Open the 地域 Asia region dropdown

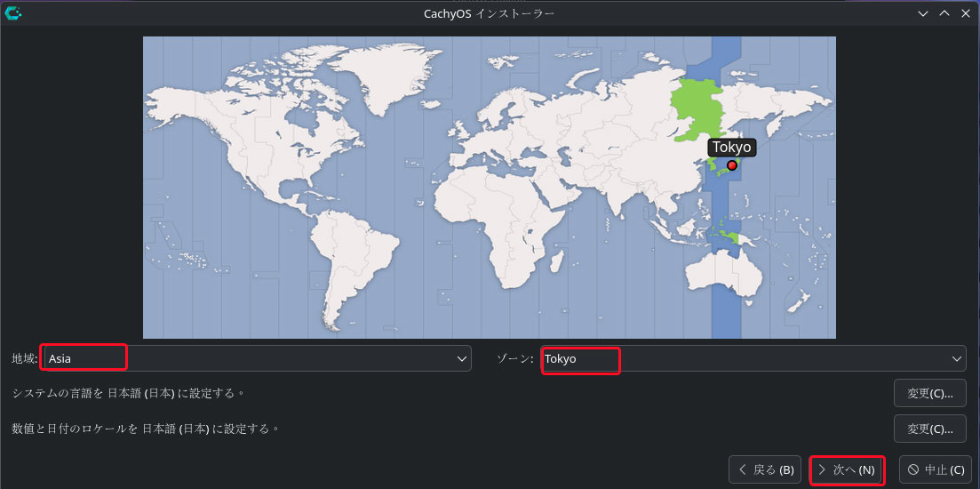tap(258, 359)
